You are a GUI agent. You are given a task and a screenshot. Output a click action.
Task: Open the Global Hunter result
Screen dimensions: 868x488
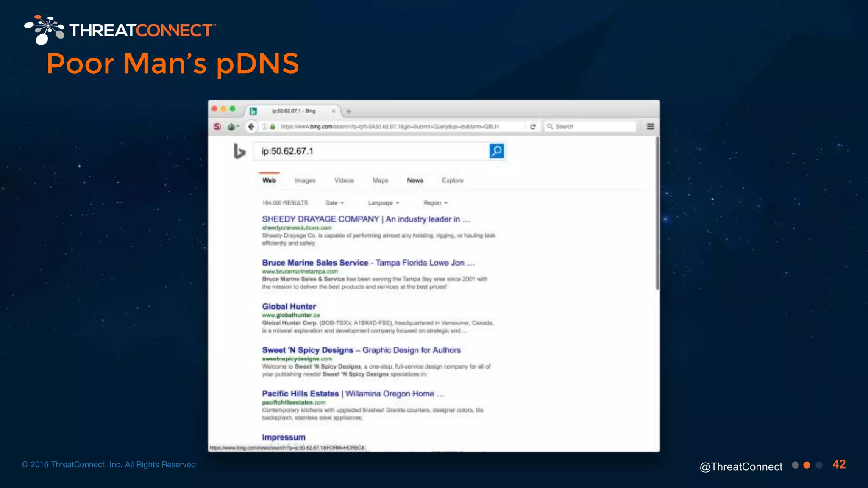pyautogui.click(x=289, y=306)
